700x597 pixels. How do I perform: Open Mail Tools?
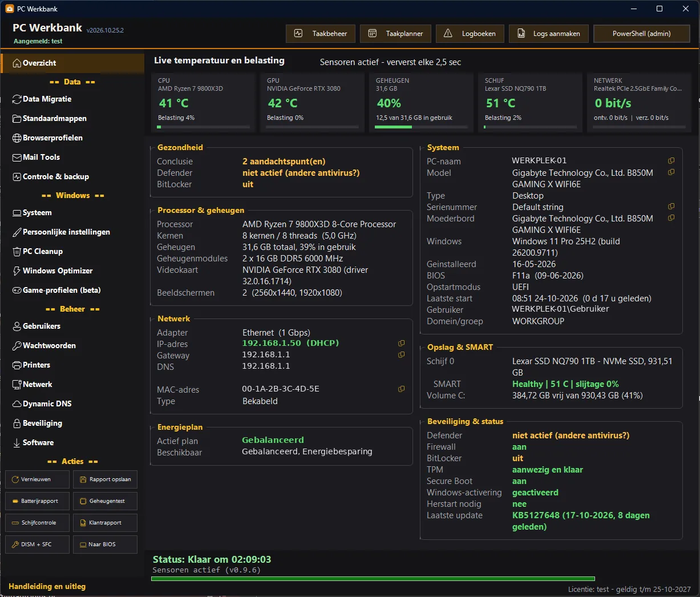coord(72,158)
